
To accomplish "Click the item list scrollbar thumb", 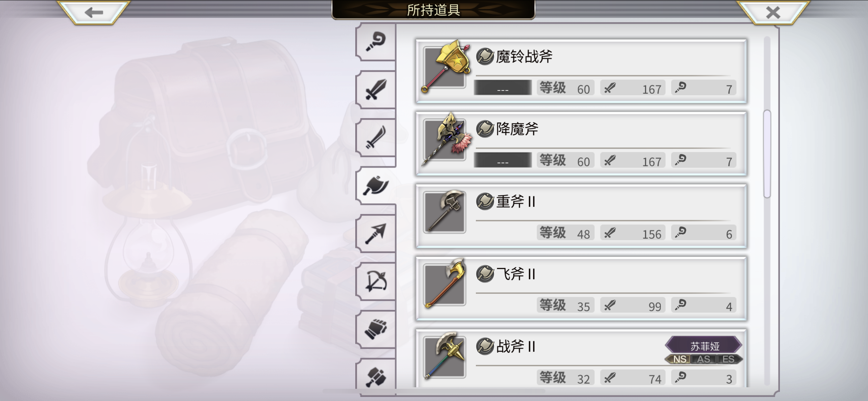I will coord(767,154).
